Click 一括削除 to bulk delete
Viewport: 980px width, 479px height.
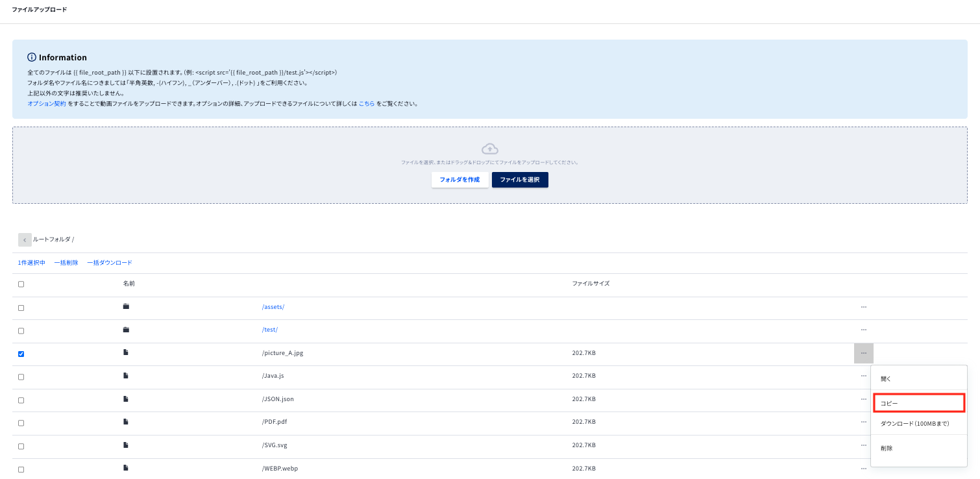click(x=66, y=263)
